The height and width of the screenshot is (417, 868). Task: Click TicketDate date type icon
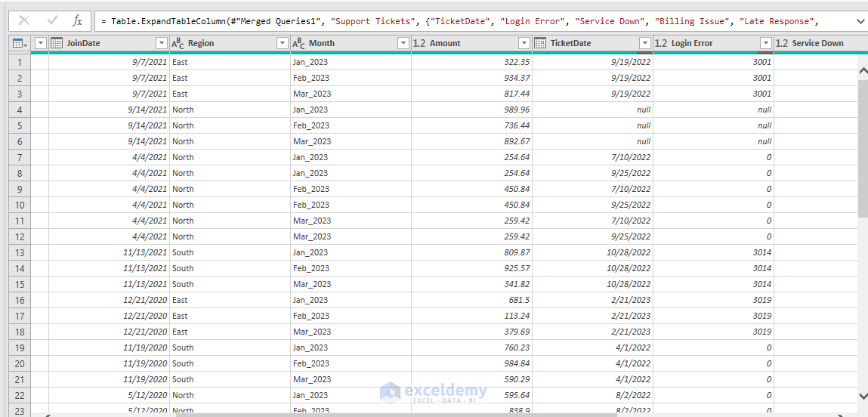point(540,43)
